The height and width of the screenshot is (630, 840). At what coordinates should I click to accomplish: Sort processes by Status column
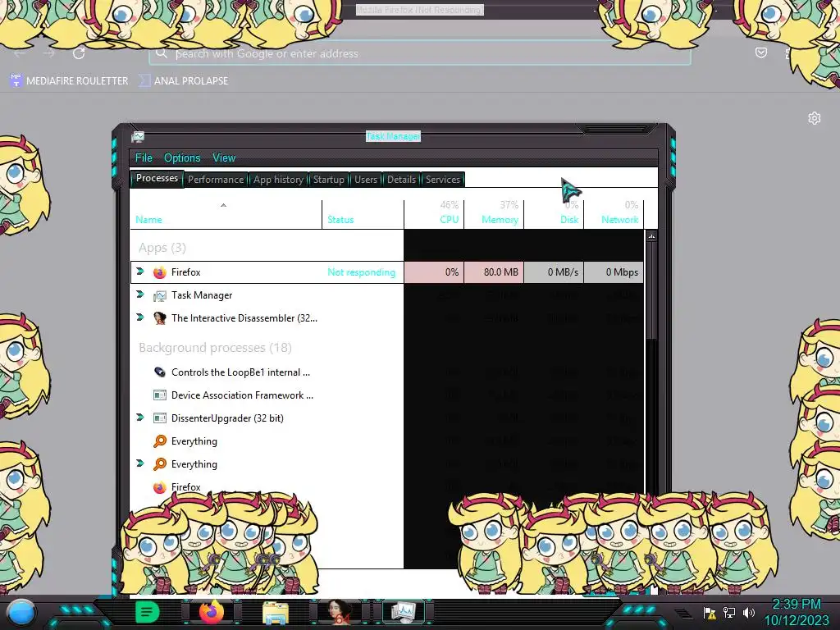tap(363, 214)
